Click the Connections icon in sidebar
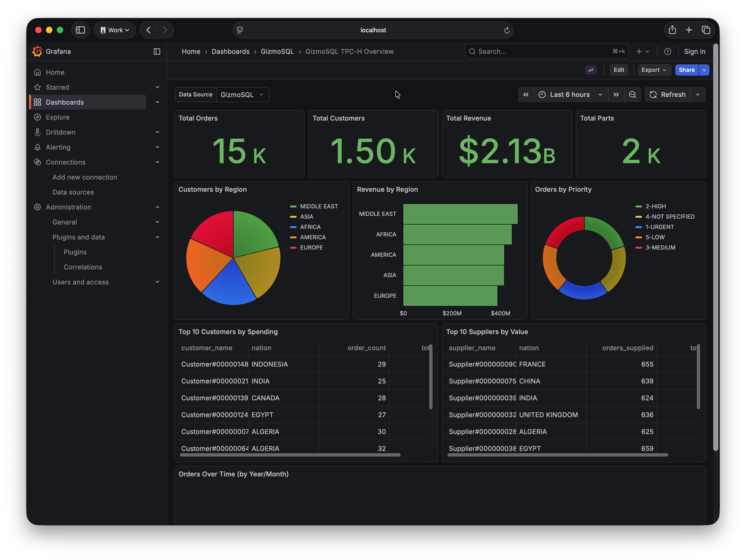 point(37,162)
